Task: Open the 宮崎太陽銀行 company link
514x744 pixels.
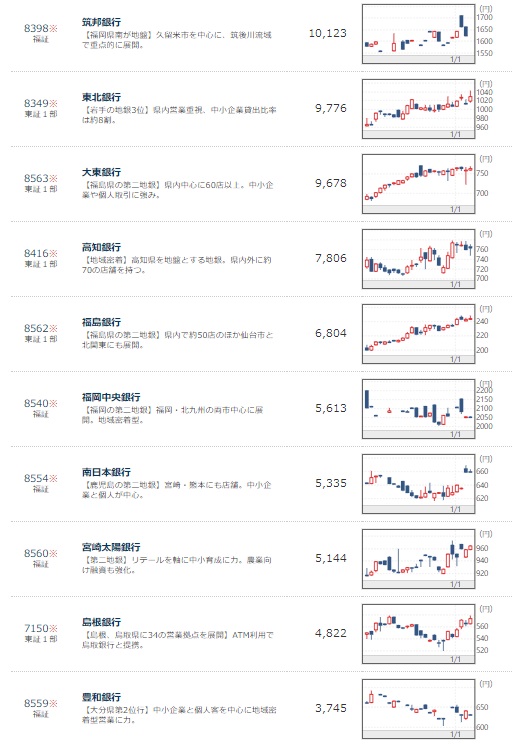Action: 111,547
